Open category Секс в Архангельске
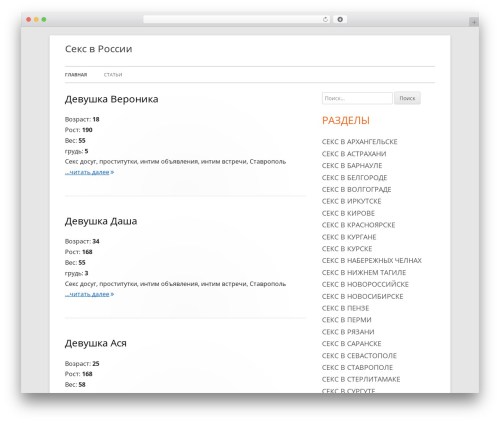Image resolution: width=500 pixels, height=423 pixels. pos(360,142)
